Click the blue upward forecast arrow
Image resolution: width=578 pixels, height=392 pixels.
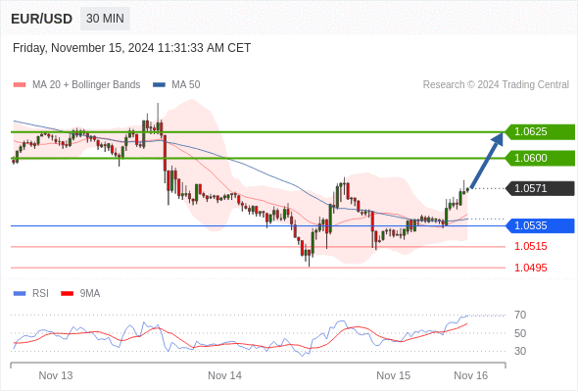pyautogui.click(x=487, y=161)
